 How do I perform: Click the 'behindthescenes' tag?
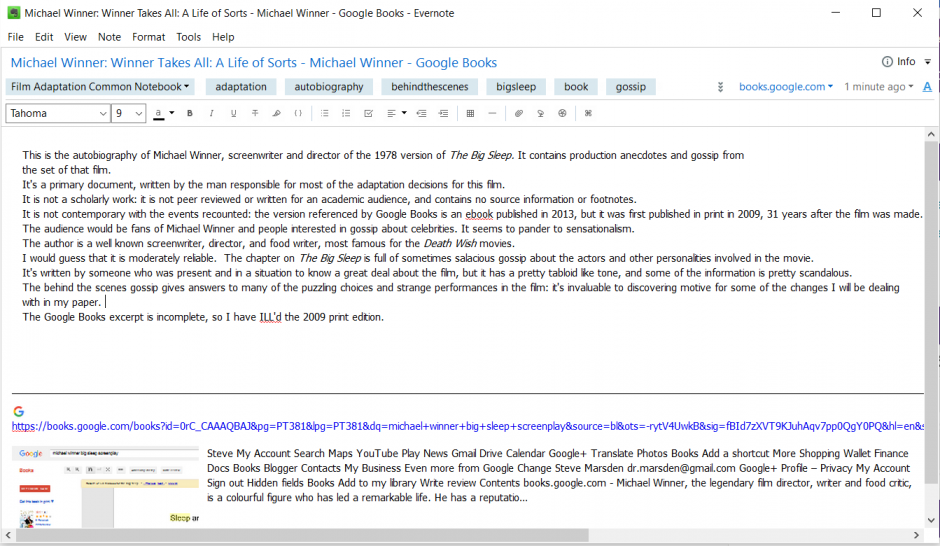429,87
